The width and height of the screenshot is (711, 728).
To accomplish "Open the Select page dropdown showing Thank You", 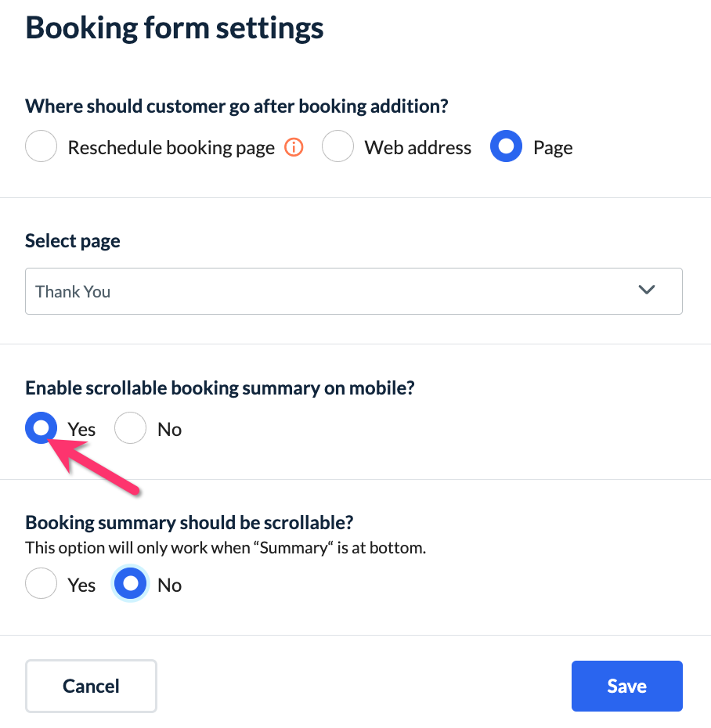I will pos(353,291).
